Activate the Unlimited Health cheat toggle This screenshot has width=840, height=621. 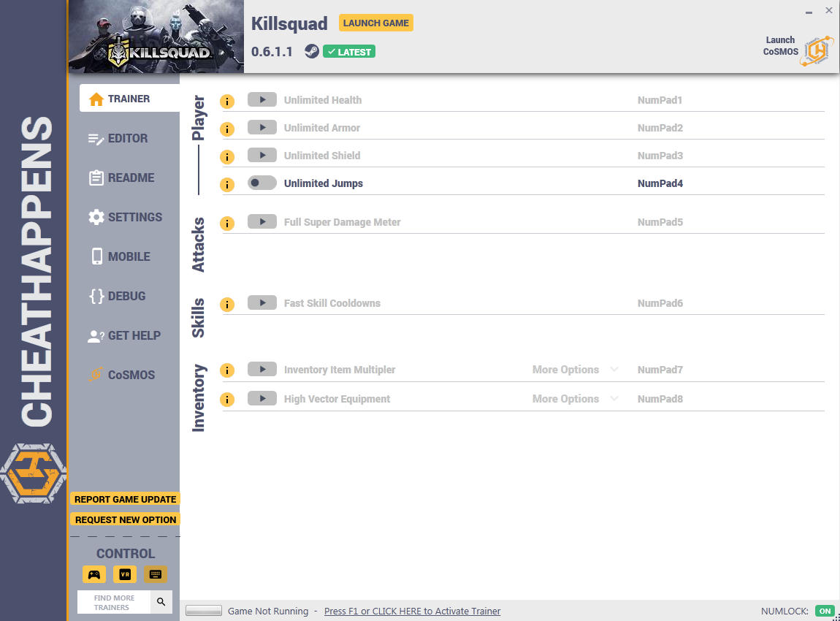click(x=262, y=99)
